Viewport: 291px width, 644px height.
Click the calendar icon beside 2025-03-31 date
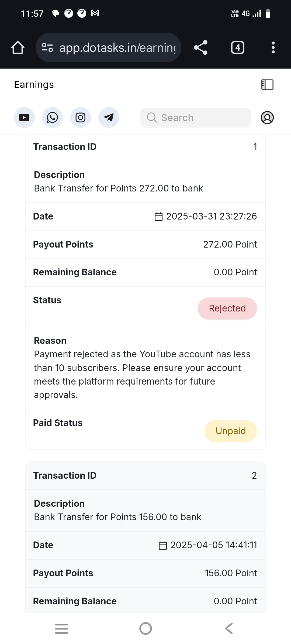[159, 217]
